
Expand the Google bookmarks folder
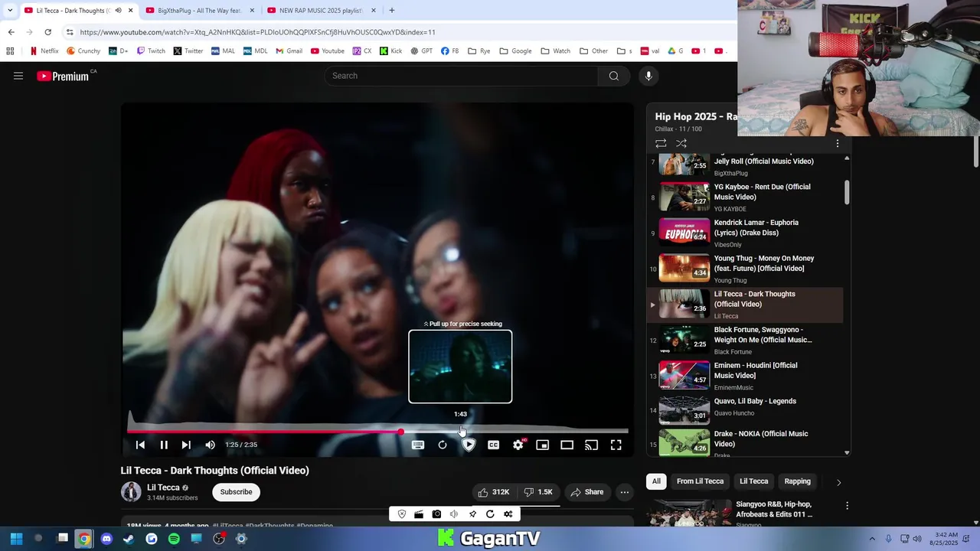tap(515, 51)
